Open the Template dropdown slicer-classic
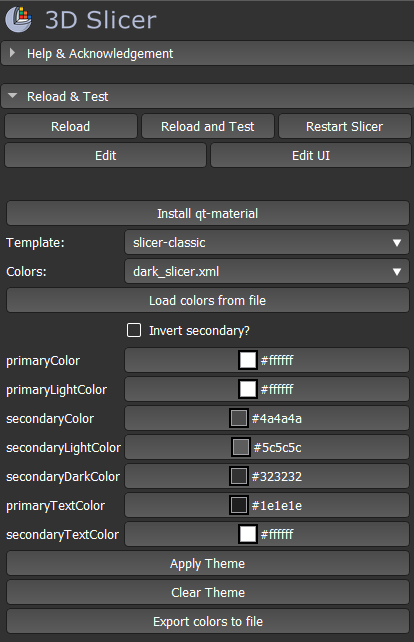This screenshot has width=414, height=642. pyautogui.click(x=267, y=242)
